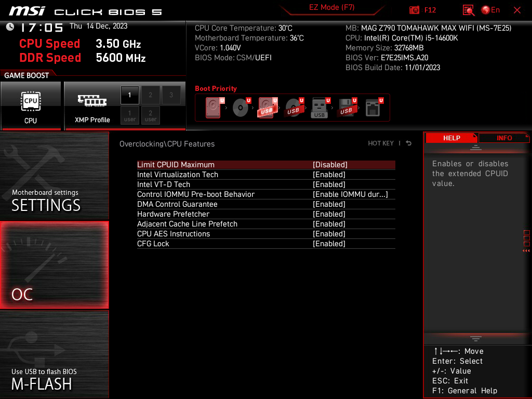The image size is (532, 399).
Task: Click the F12 screenshot camera icon
Action: 414,10
